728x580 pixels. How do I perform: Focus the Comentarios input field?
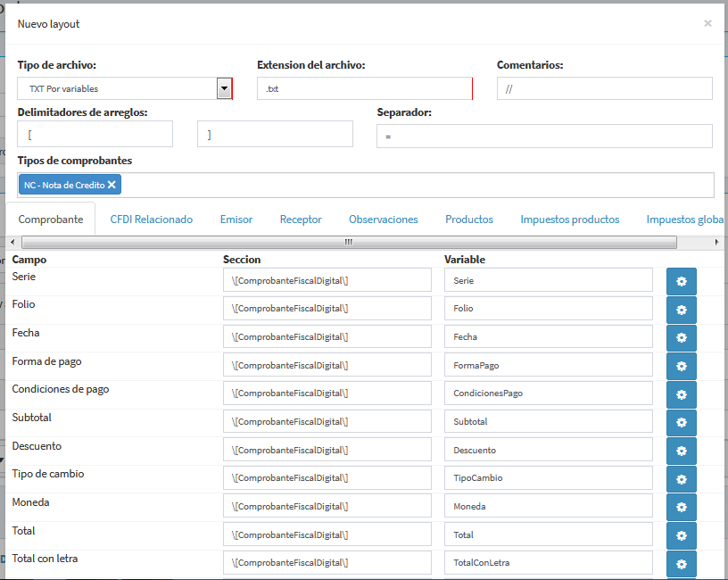click(604, 89)
